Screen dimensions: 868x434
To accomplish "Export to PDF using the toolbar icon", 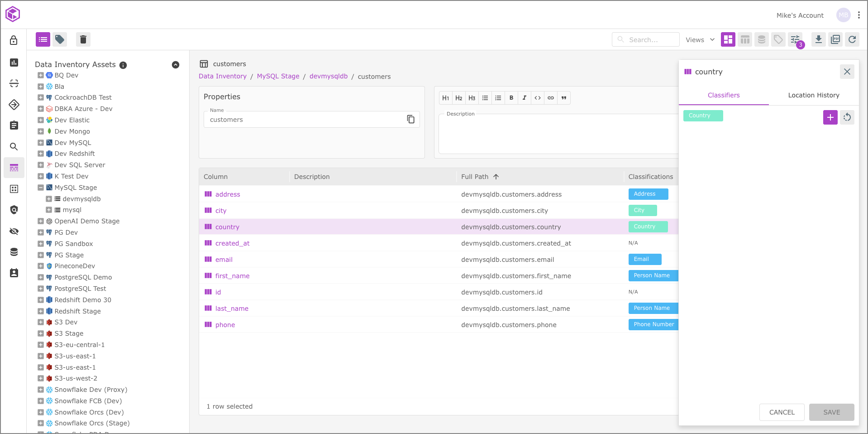I will pos(835,40).
